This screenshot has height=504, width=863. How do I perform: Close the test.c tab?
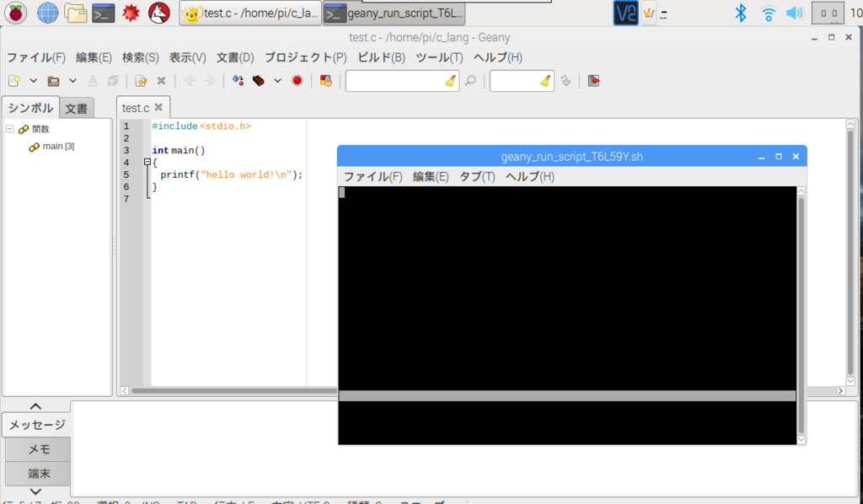tap(158, 107)
